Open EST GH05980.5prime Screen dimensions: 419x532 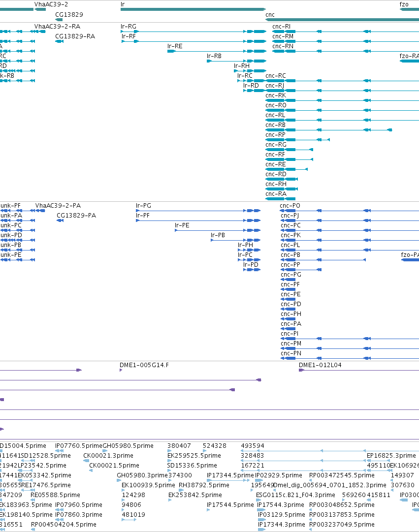pos(128,446)
